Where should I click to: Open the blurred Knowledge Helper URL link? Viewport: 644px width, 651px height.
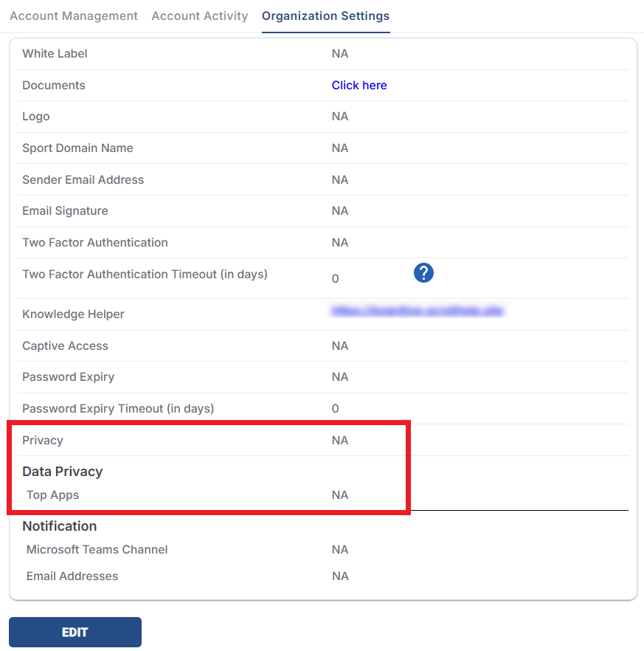click(x=417, y=311)
